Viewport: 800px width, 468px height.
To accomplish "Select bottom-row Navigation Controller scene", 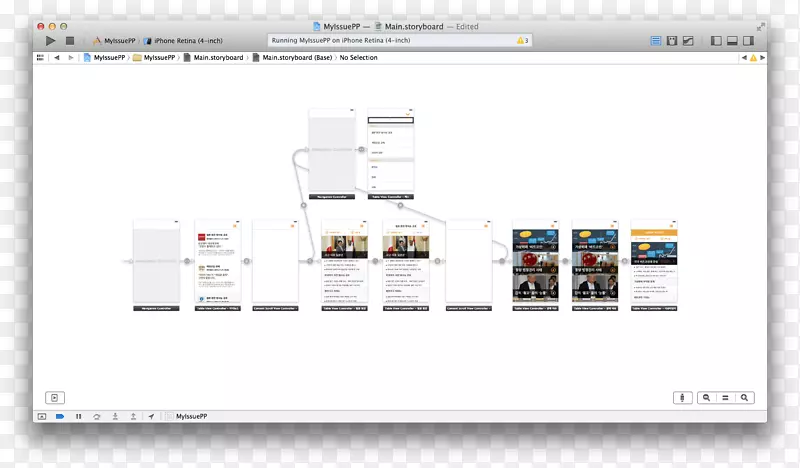I will (156, 265).
